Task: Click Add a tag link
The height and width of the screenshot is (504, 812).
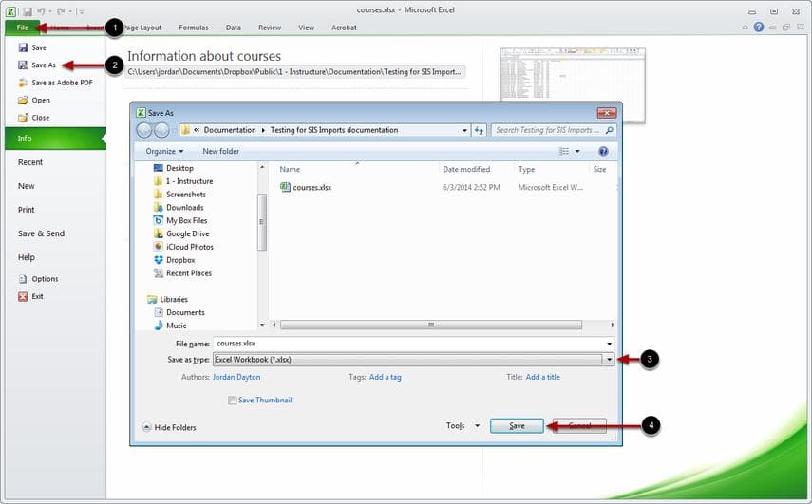Action: (x=386, y=377)
